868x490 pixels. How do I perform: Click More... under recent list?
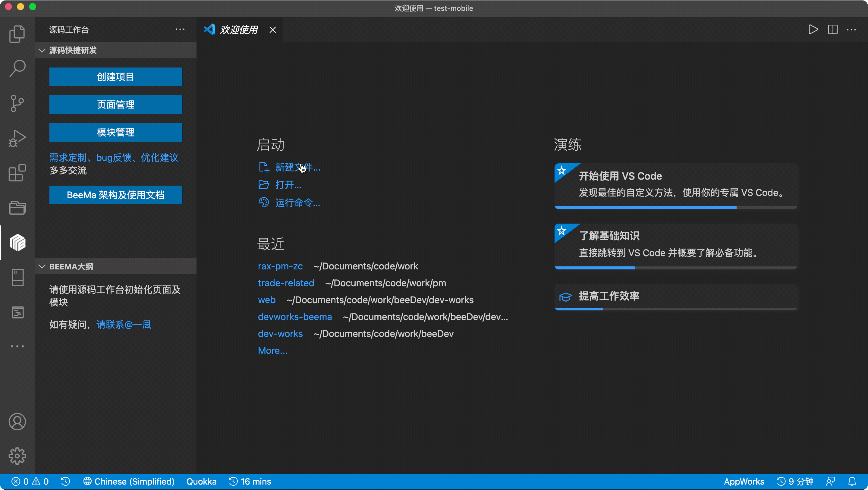click(x=272, y=350)
